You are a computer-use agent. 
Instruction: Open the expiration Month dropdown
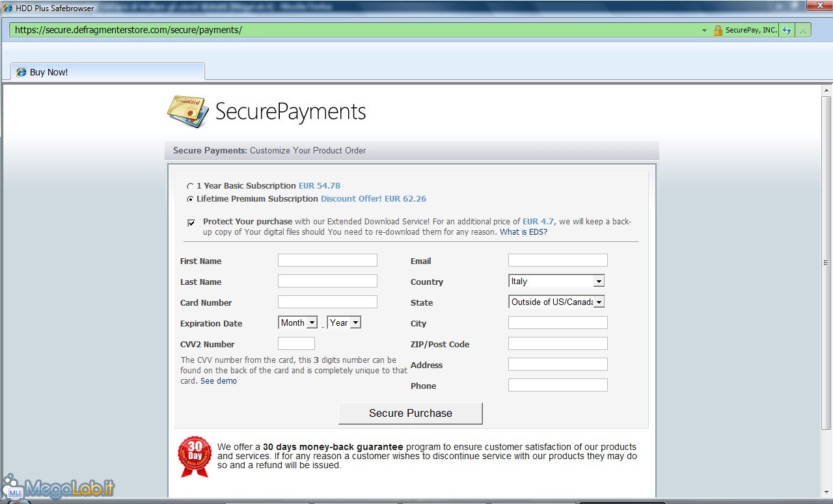297,323
